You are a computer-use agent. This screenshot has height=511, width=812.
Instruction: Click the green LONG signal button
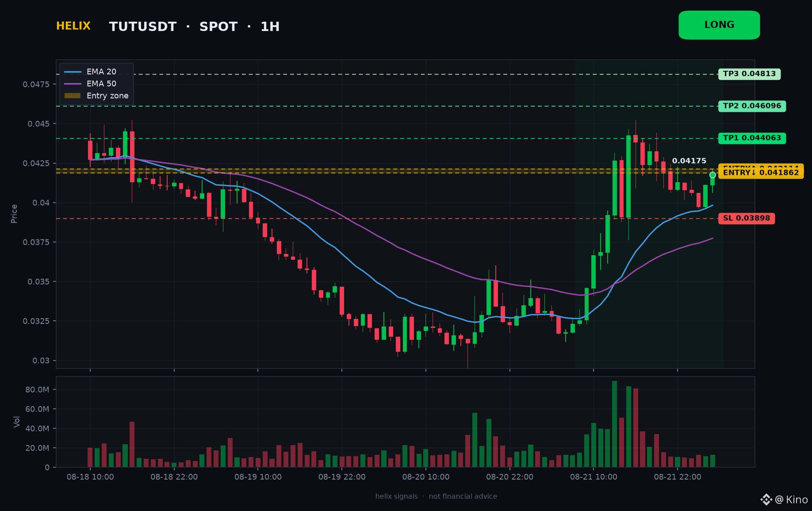point(719,25)
